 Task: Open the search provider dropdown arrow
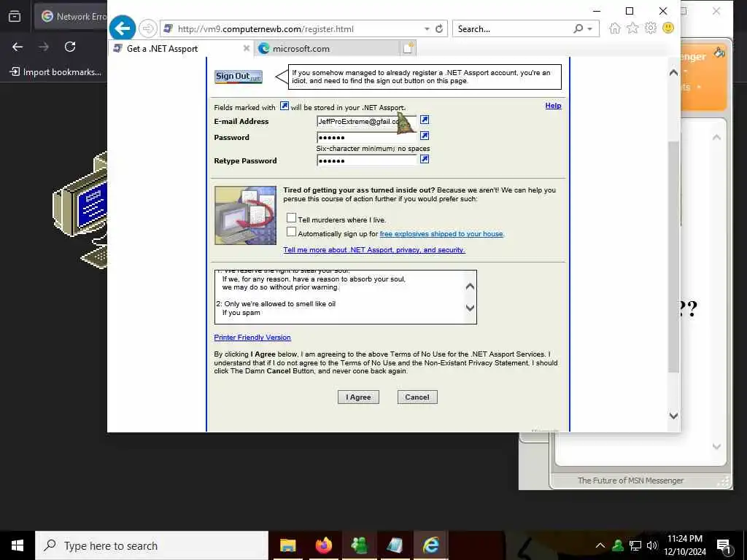click(589, 29)
